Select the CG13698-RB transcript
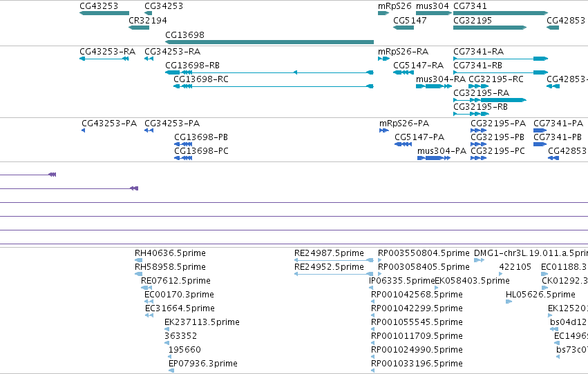 269,72
